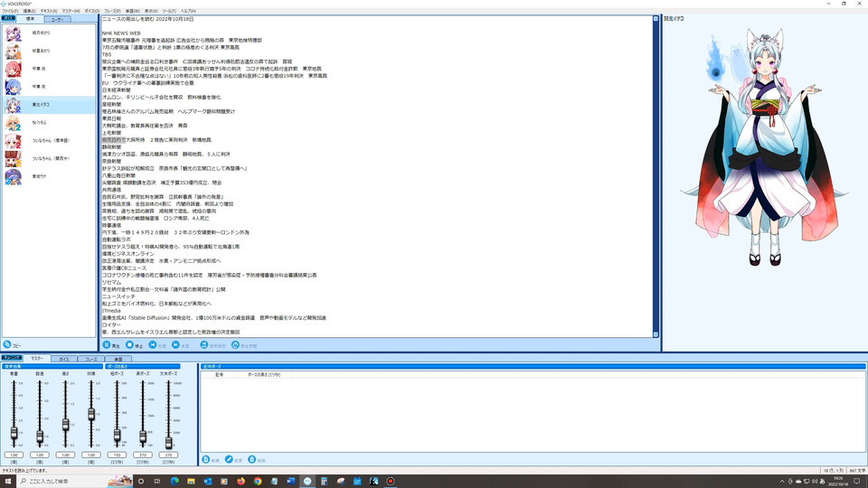
Task: Open the 表示(V) menu
Action: [x=151, y=11]
